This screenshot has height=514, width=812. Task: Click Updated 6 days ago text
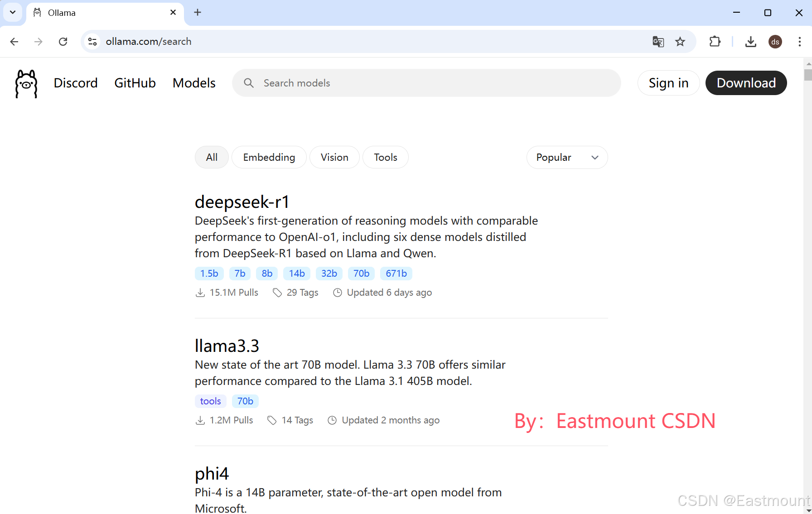pyautogui.click(x=389, y=293)
